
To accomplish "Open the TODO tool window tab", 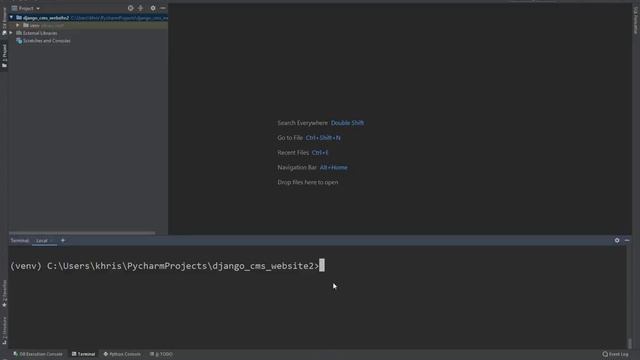I will (161, 354).
